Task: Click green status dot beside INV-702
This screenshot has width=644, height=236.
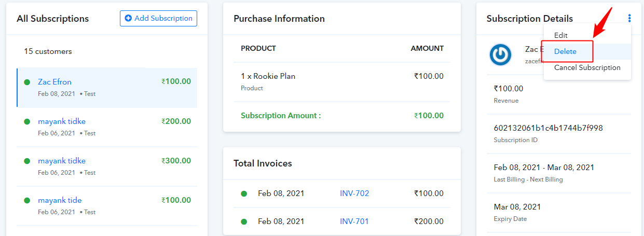Action: [x=244, y=193]
